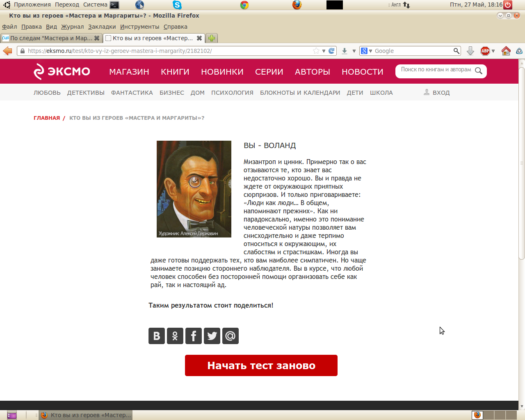
Task: Open the Приложения system menu
Action: click(x=32, y=5)
